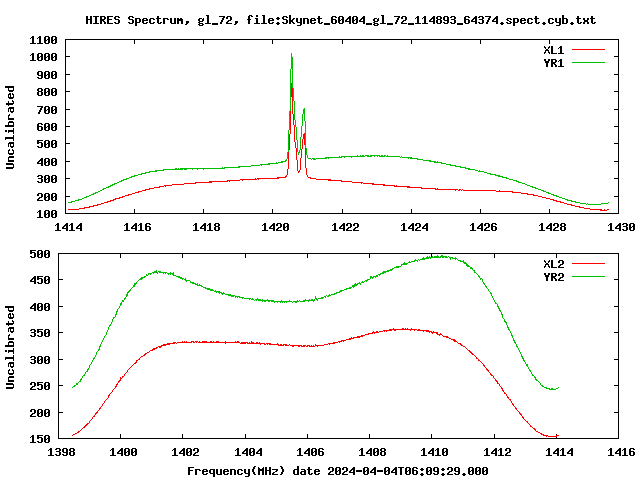Click the bottom plot's Uncalibrated axis label
The width and height of the screenshot is (640, 480).
click(x=10, y=347)
